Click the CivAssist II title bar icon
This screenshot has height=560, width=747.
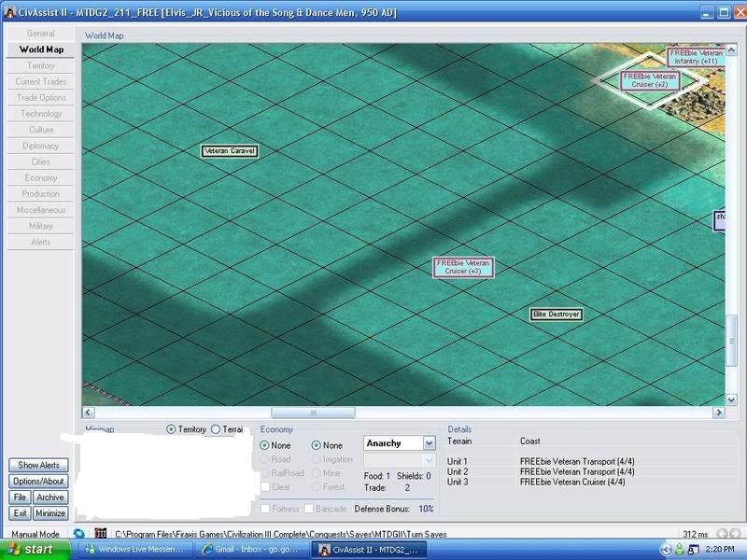9,12
